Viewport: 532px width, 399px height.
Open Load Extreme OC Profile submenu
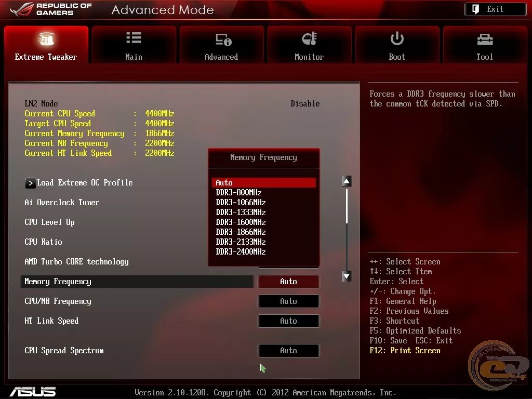click(x=85, y=182)
